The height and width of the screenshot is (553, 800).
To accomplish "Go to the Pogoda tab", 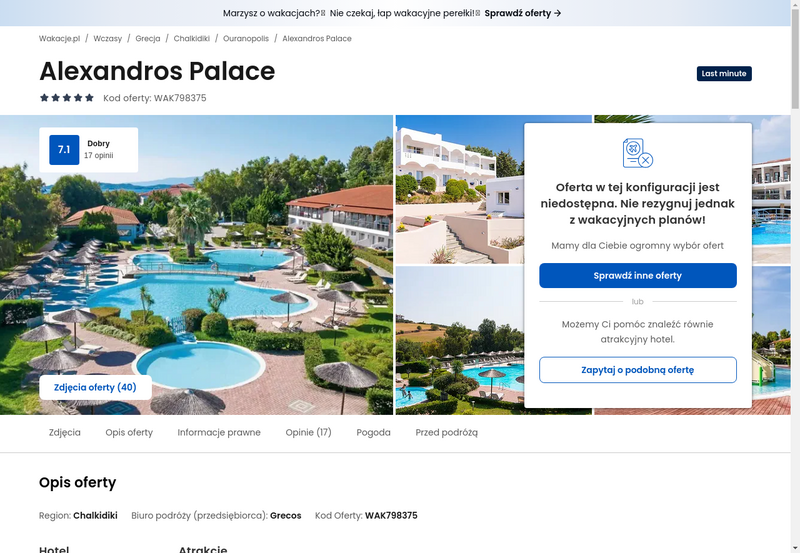I will point(373,432).
